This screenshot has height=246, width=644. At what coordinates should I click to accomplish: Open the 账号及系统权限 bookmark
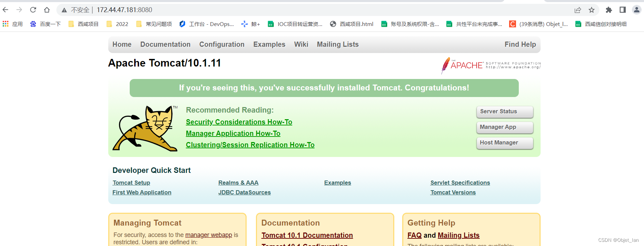click(x=410, y=24)
